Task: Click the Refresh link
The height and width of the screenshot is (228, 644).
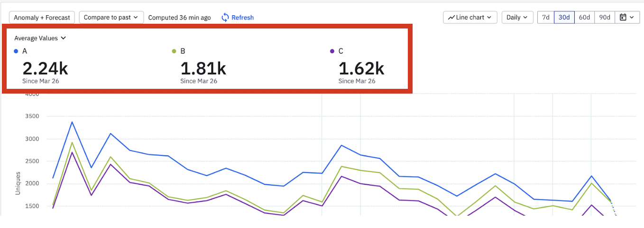Action: pos(242,18)
